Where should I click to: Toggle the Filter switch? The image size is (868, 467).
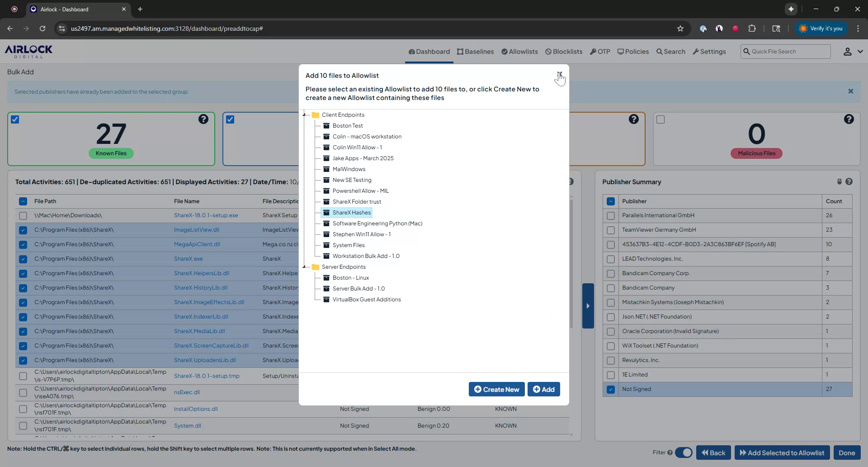click(684, 453)
